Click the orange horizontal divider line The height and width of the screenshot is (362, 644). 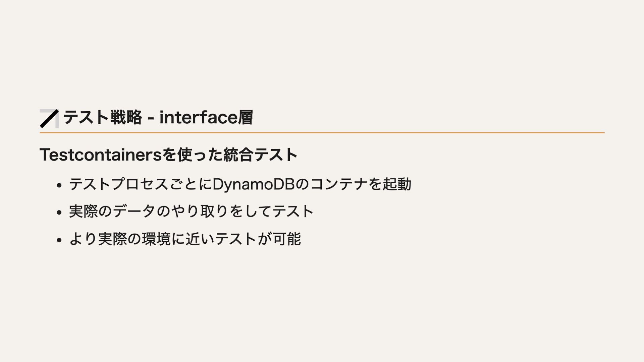point(322,133)
